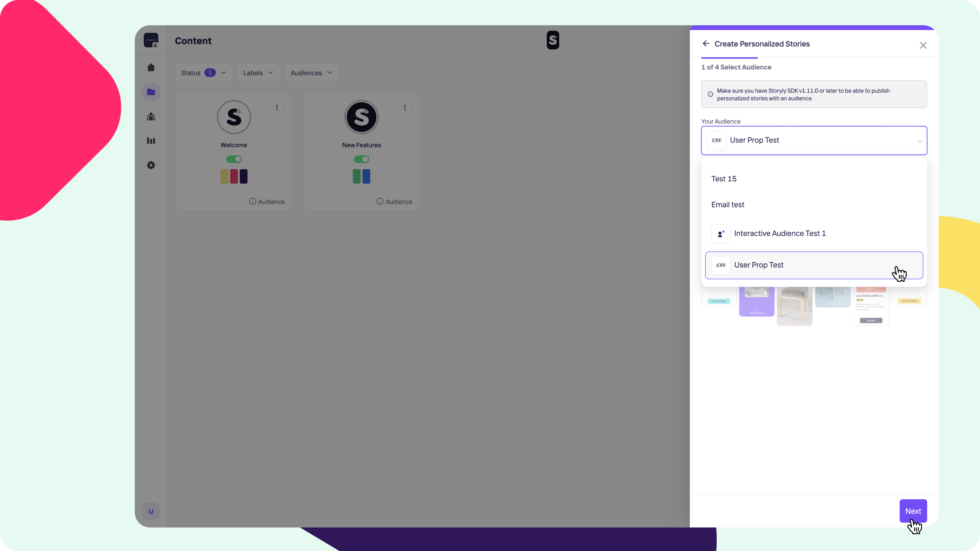
Task: Open the Settings gear icon in sidebar
Action: (151, 165)
